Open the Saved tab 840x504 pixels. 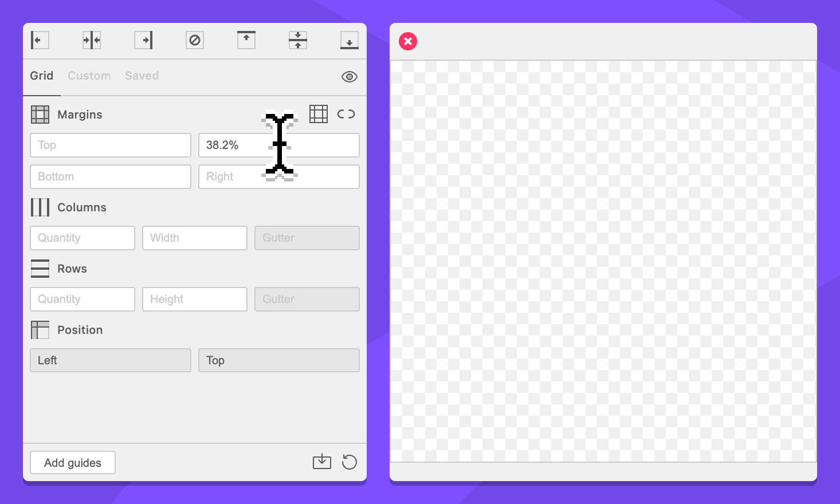pos(142,76)
